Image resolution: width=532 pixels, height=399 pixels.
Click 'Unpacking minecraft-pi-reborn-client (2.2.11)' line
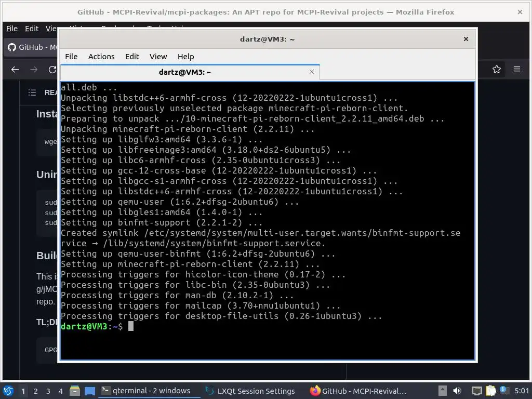188,129
